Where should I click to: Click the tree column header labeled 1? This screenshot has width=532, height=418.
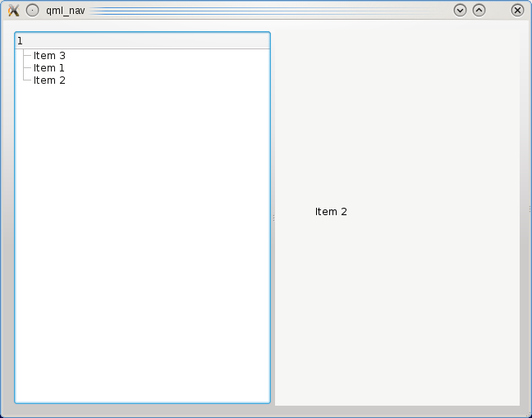tap(143, 41)
